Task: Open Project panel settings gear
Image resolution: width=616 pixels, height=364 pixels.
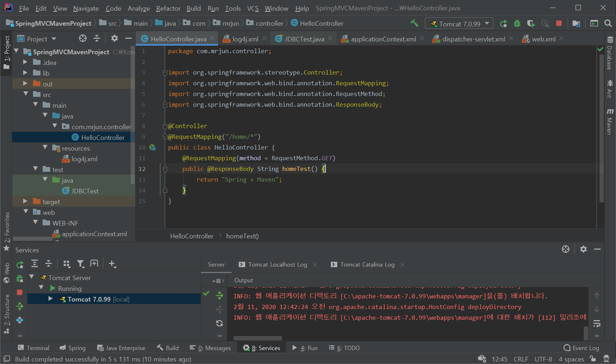Action: click(115, 39)
